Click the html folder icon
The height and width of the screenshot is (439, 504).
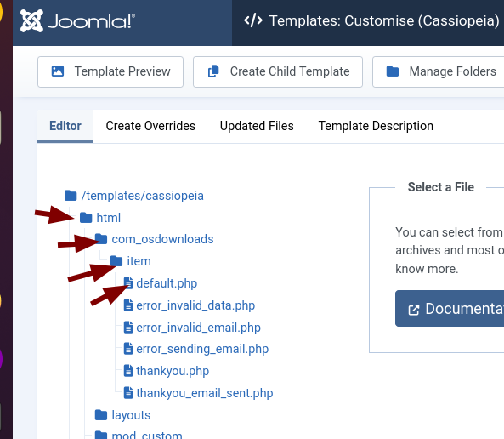pos(86,218)
